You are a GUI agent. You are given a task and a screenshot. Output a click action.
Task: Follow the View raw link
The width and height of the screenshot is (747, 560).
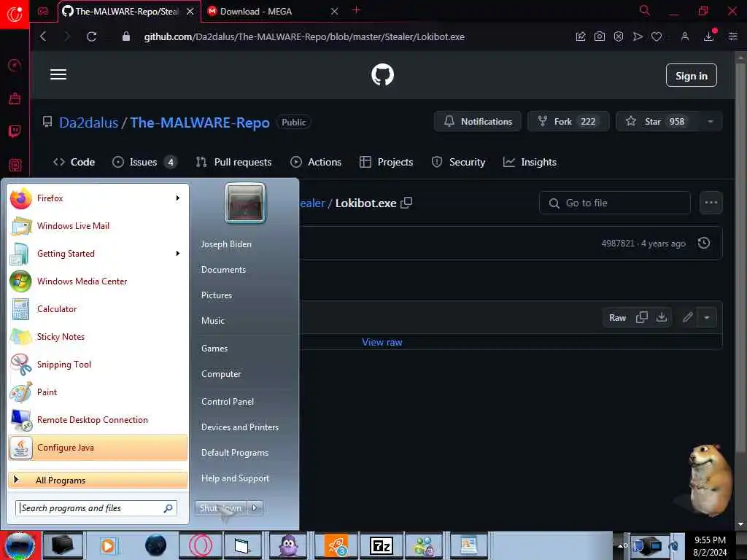[x=382, y=342]
